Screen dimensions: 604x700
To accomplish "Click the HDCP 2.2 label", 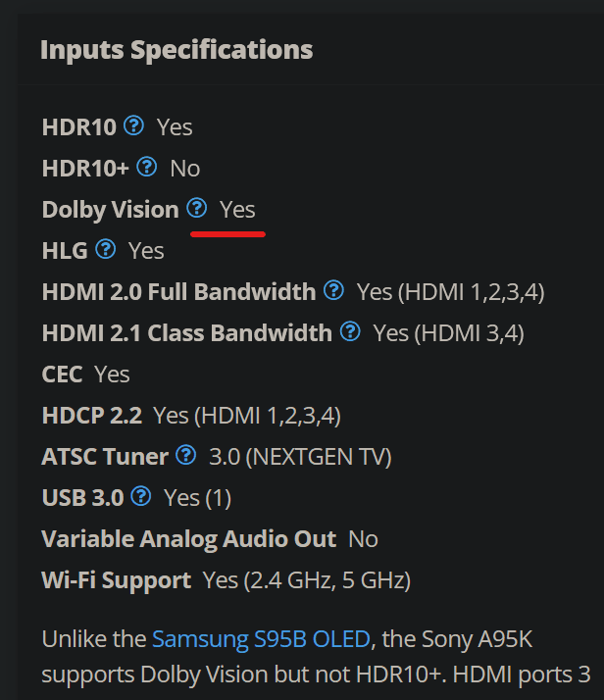I will pos(92,416).
